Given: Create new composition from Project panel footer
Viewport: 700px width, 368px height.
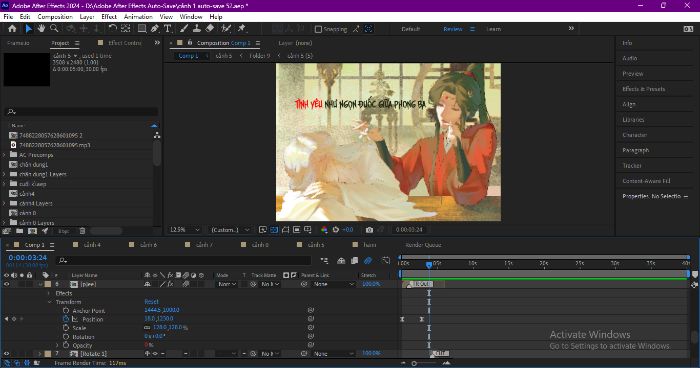Looking at the screenshot, I should click(32, 231).
